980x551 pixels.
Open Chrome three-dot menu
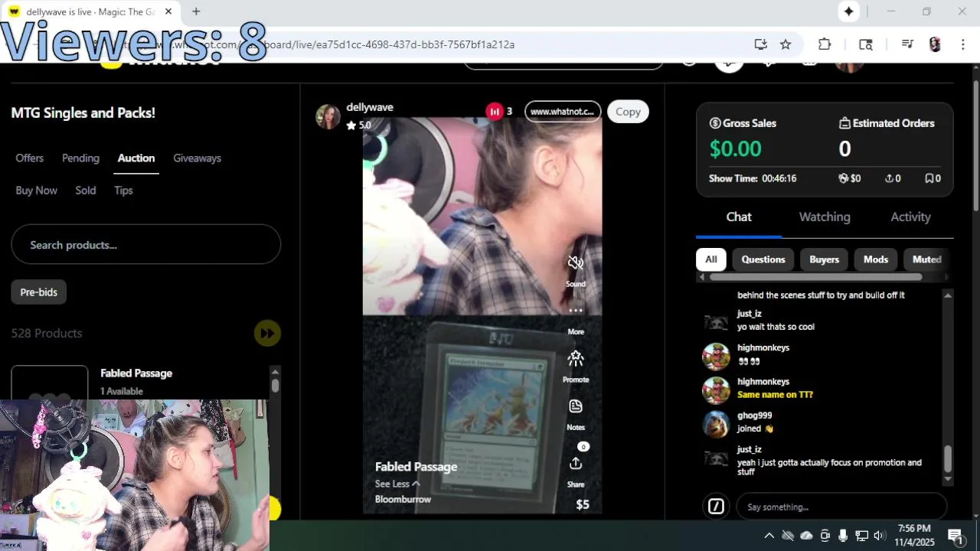pos(962,44)
